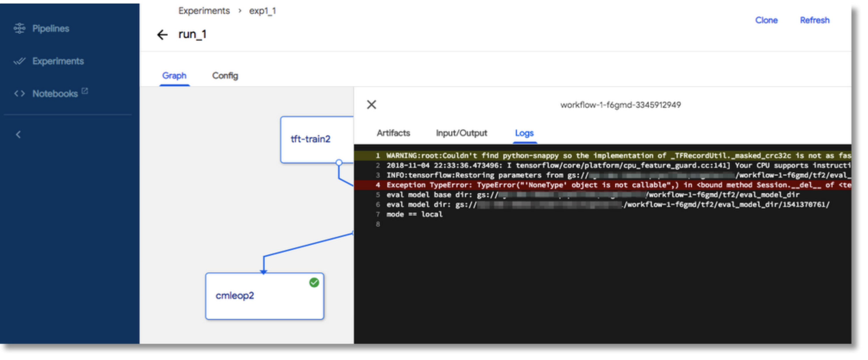This screenshot has height=360, width=868.
Task: Click green success checkmark on cmleop2
Action: [314, 283]
